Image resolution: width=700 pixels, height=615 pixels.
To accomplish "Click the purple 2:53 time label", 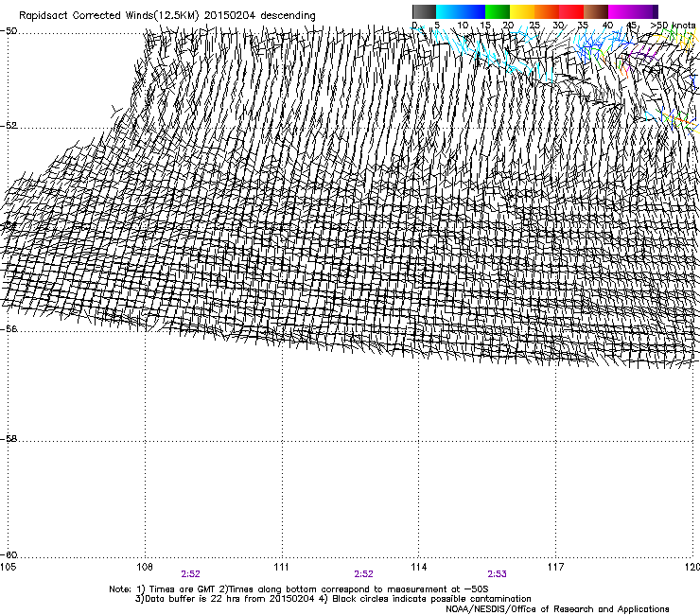I will tap(497, 574).
